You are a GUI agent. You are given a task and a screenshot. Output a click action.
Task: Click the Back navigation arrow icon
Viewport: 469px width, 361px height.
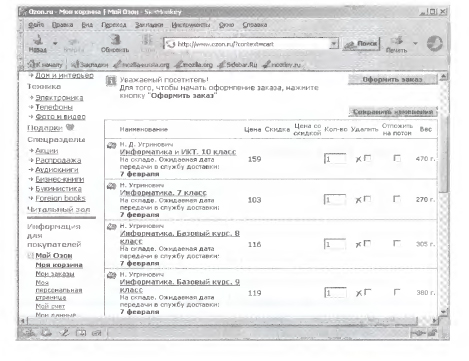pos(38,40)
